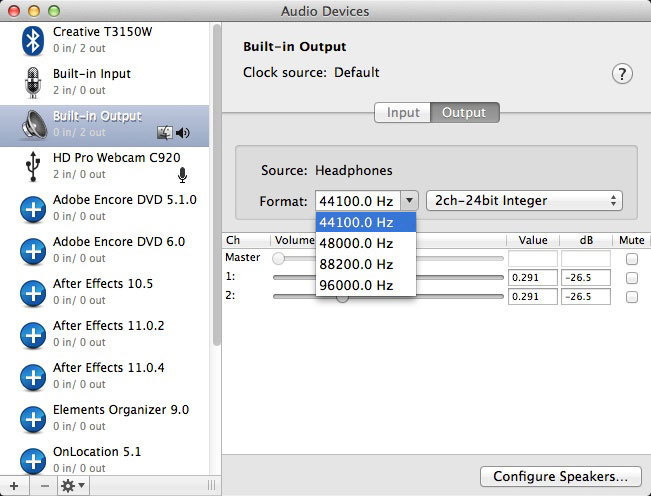Click the Clock source Default label
This screenshot has width=651, height=496.
311,73
